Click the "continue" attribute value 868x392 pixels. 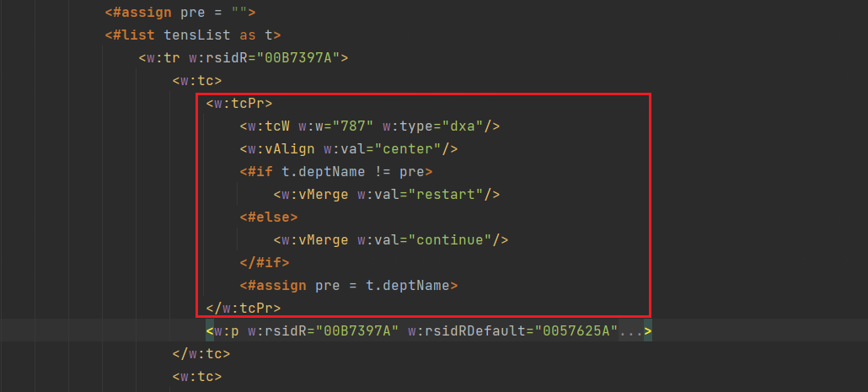pos(454,240)
